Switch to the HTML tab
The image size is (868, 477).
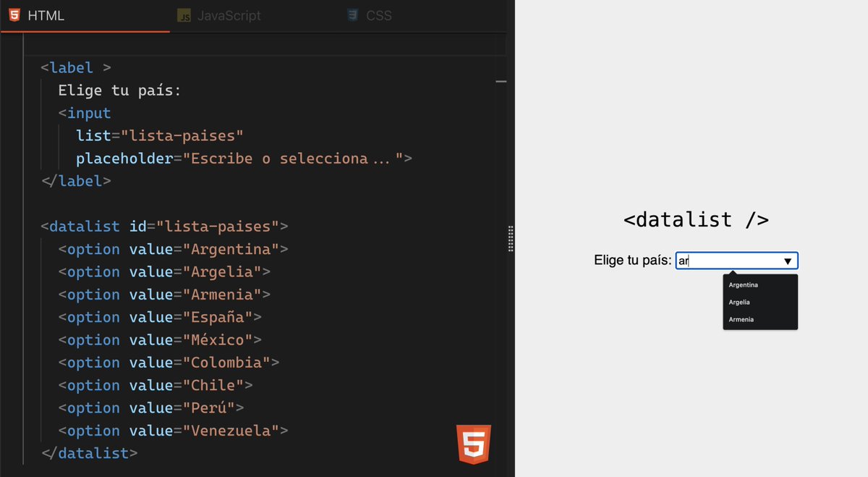pos(85,15)
